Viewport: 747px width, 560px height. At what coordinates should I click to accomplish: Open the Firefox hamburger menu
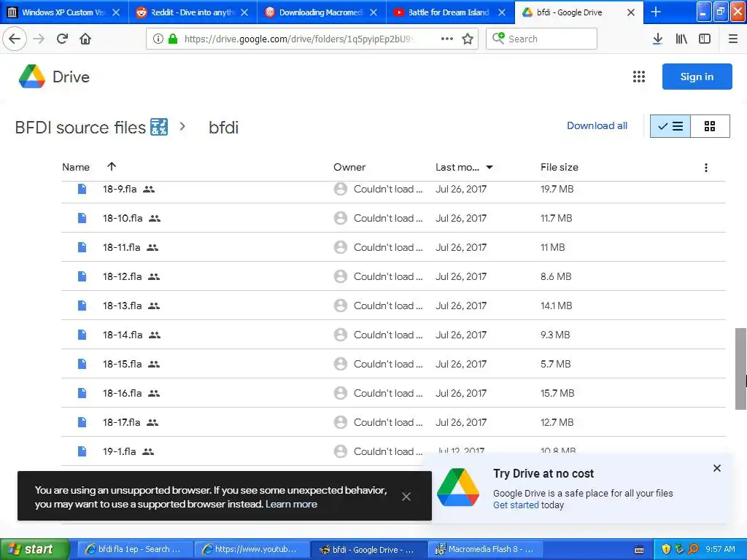click(x=732, y=39)
